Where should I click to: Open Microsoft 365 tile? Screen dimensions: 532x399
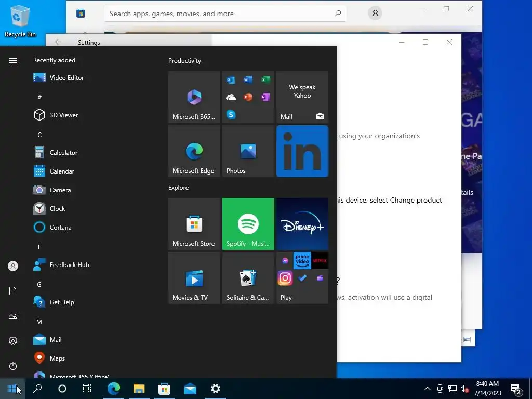(x=194, y=97)
